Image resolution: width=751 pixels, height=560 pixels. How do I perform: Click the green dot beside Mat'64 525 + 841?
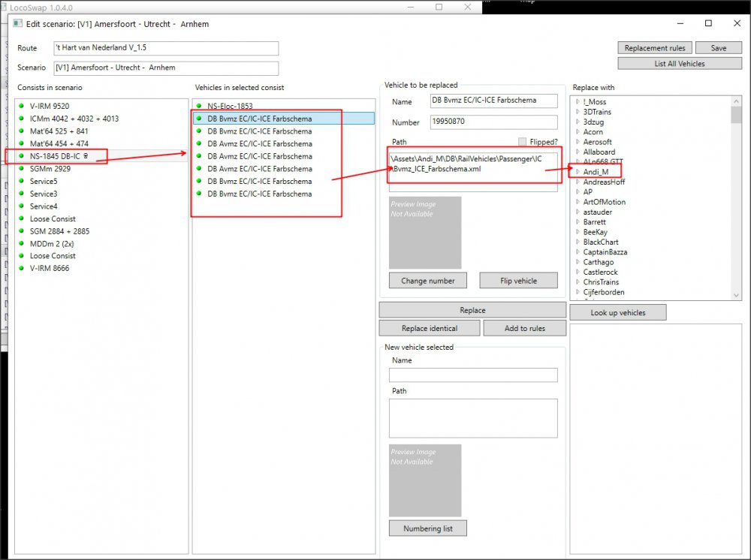[23, 131]
